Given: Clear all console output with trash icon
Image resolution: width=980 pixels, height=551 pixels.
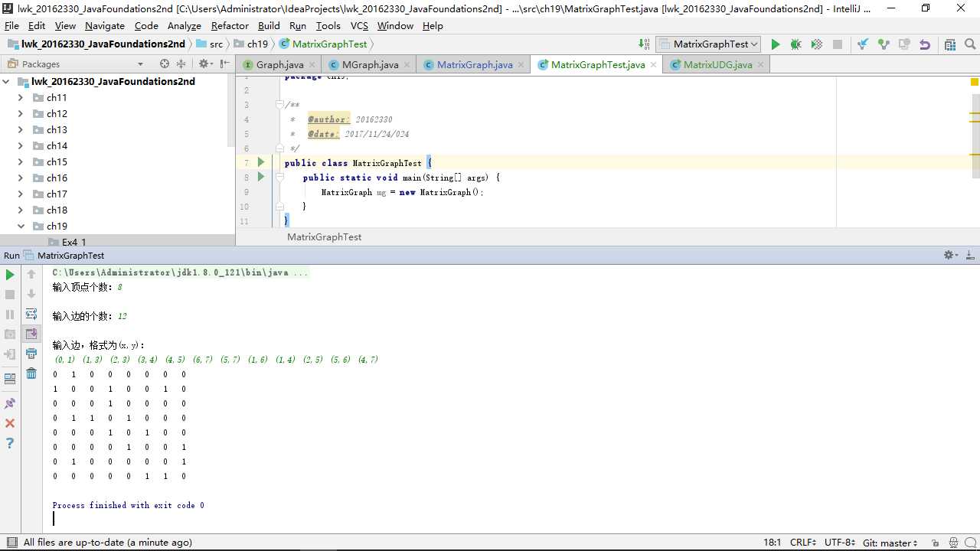Looking at the screenshot, I should pos(31,373).
